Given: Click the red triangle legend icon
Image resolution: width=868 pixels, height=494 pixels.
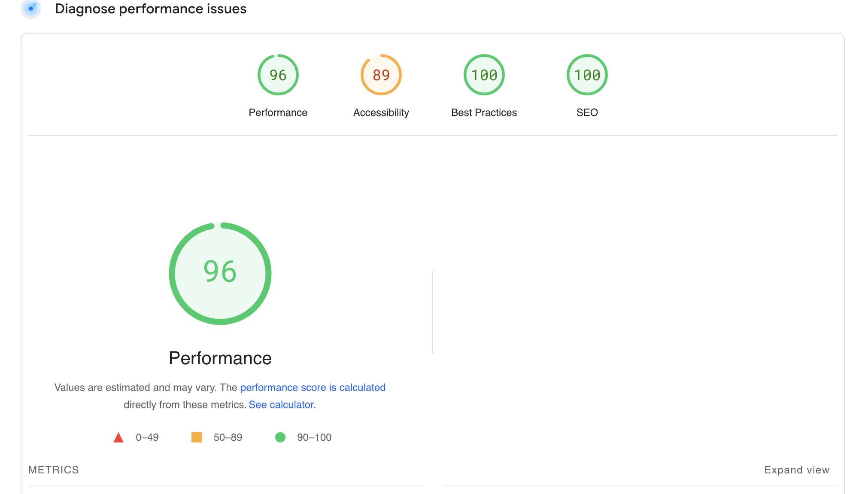Looking at the screenshot, I should click(118, 438).
